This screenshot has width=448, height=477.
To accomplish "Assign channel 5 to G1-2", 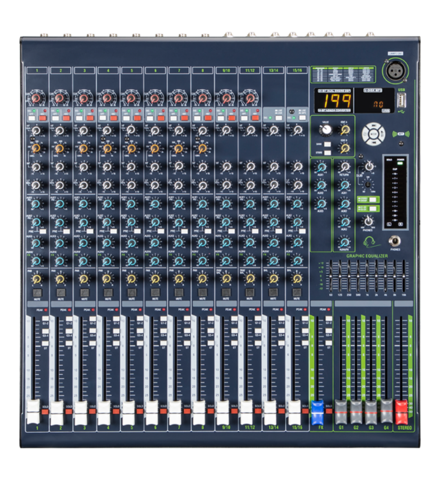I will (x=140, y=319).
